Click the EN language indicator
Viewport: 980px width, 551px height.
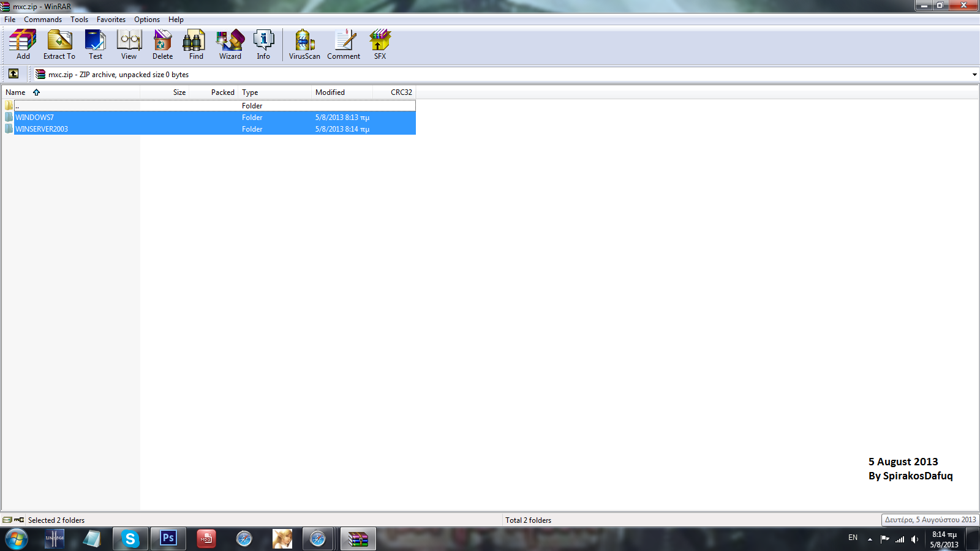pos(853,538)
